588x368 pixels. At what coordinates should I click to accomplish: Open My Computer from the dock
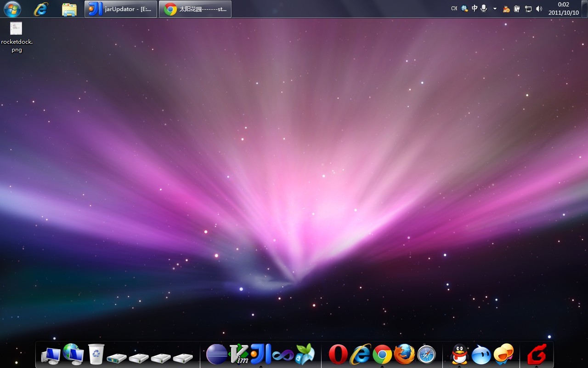tap(51, 356)
